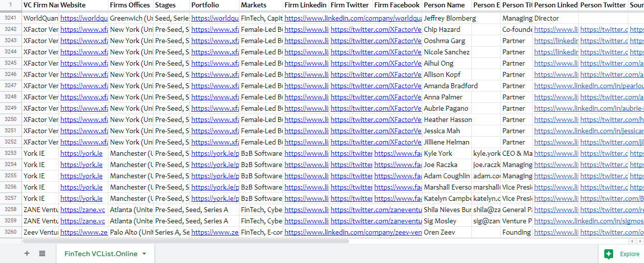
Task: Open Sig Mosley's LinkedIn profile link
Action: click(x=589, y=221)
